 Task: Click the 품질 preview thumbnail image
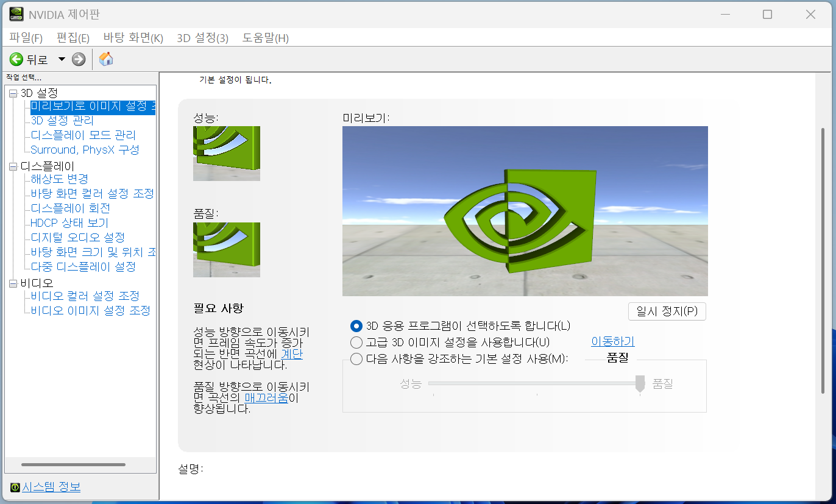226,249
